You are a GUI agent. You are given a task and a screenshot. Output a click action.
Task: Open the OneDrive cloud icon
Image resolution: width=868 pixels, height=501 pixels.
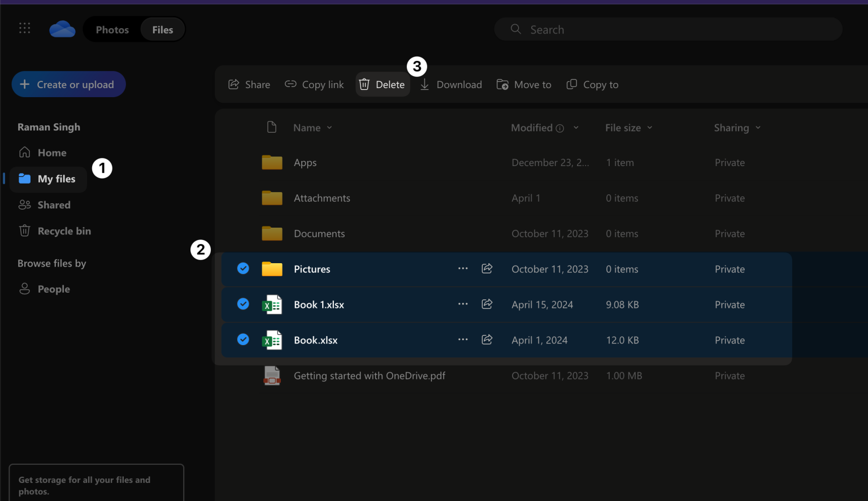(x=62, y=28)
